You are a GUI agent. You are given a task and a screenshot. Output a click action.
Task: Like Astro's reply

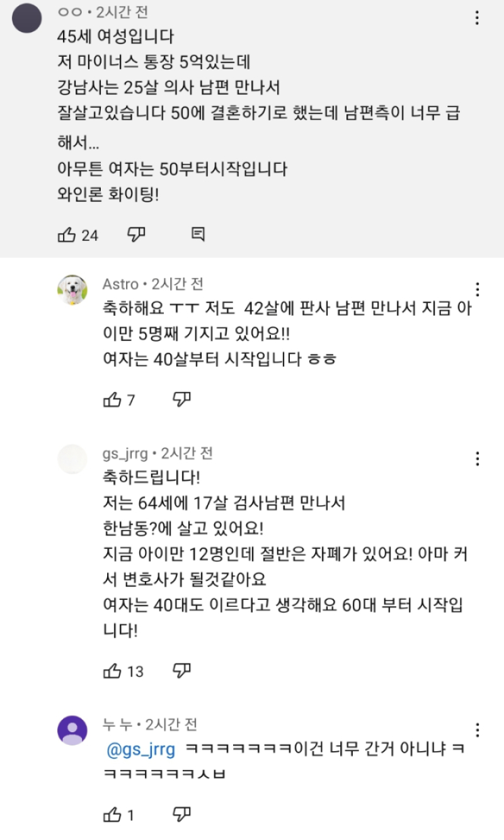point(112,400)
